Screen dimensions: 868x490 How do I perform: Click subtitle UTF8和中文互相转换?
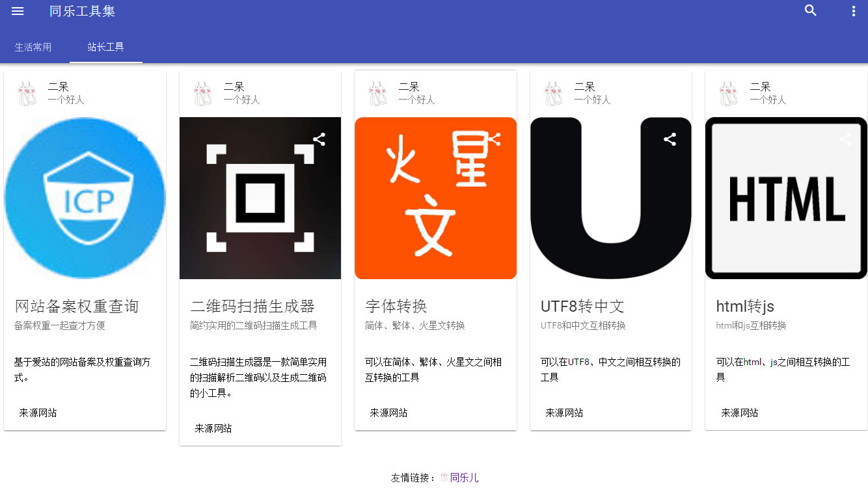pyautogui.click(x=583, y=325)
